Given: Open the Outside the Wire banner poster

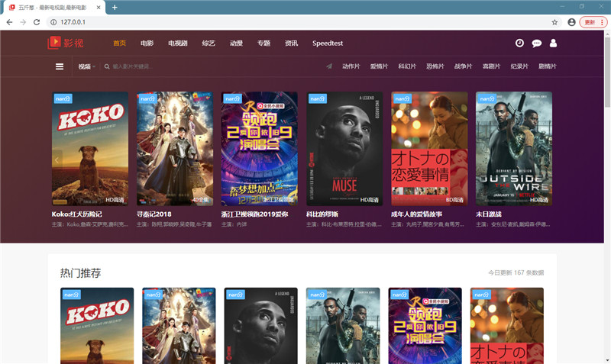Looking at the screenshot, I should (514, 149).
